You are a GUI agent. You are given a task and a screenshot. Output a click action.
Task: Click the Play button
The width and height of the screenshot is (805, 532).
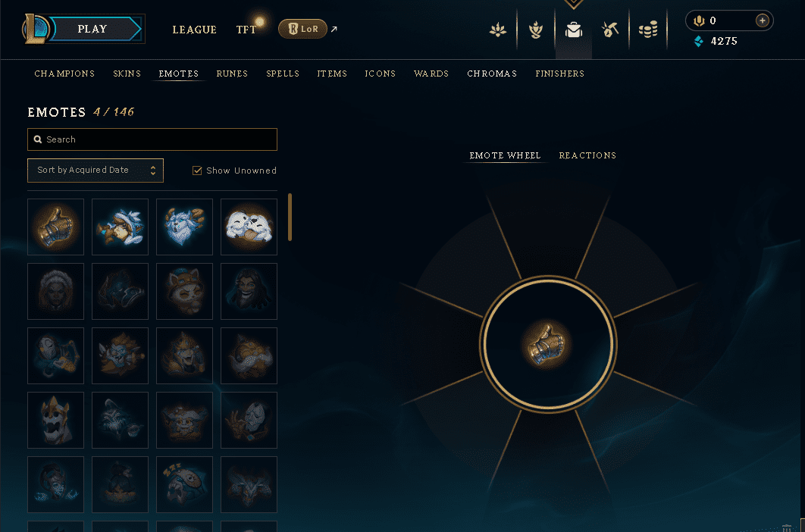point(92,29)
